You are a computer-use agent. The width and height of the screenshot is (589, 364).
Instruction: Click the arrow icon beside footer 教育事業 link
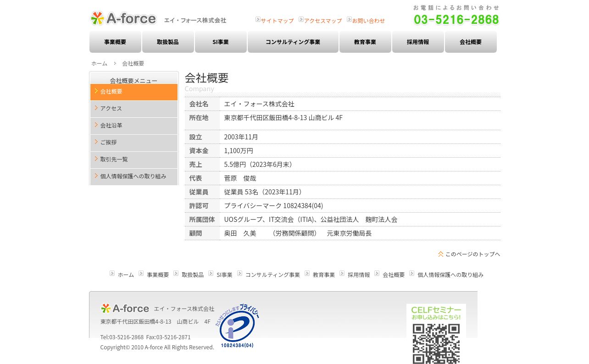click(307, 273)
